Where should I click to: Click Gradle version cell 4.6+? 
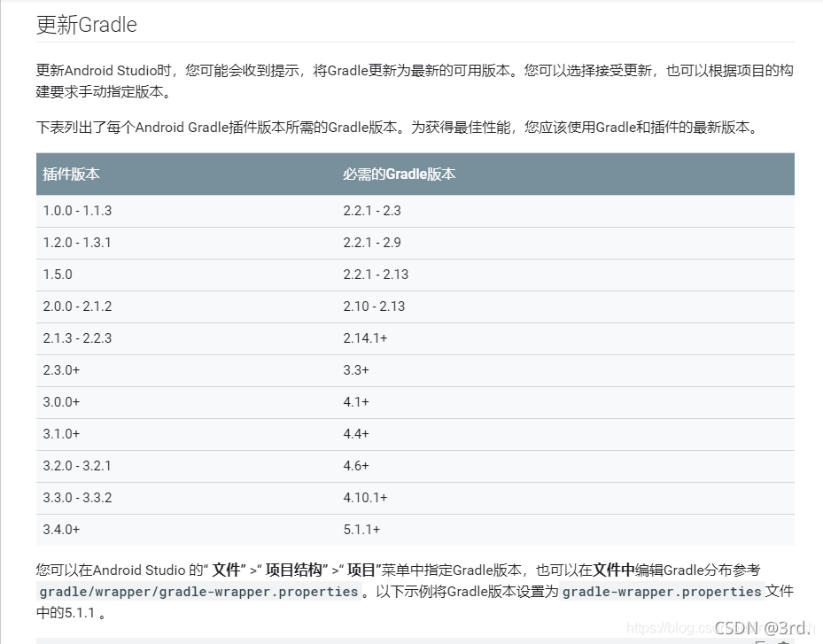point(356,466)
